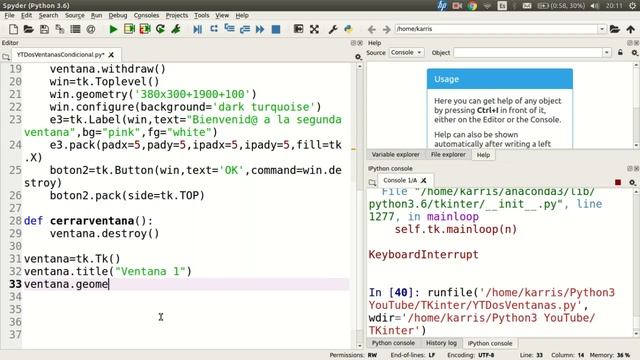Start debugging with the debug icon
Screen dimensions: 640x360
[x=198, y=29]
